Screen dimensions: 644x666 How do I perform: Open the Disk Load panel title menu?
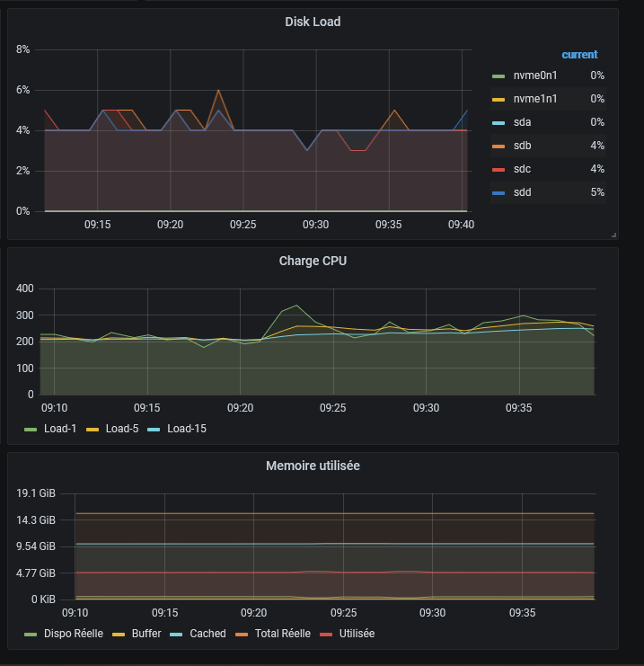pyautogui.click(x=313, y=22)
